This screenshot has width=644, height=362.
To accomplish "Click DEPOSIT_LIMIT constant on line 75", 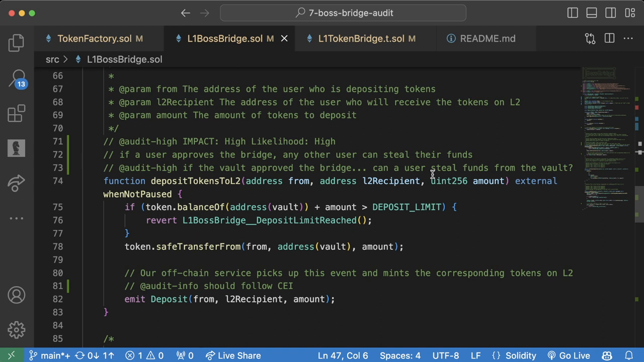I will tap(407, 207).
